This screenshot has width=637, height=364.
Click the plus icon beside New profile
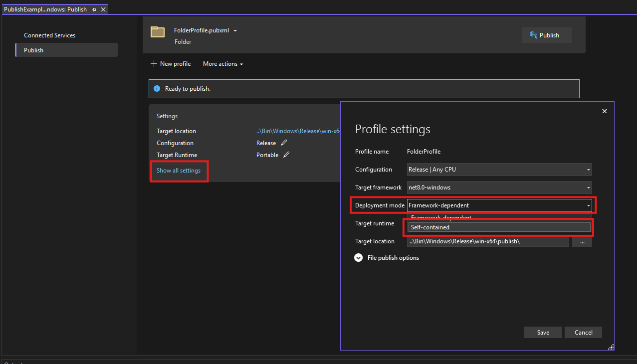(x=154, y=64)
